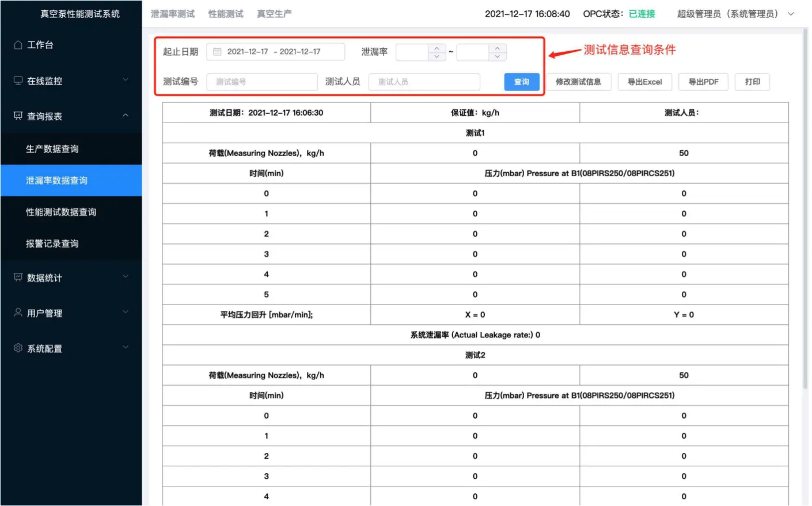Go to 工作台 in sidebar
This screenshot has width=812, height=506.
click(71, 45)
